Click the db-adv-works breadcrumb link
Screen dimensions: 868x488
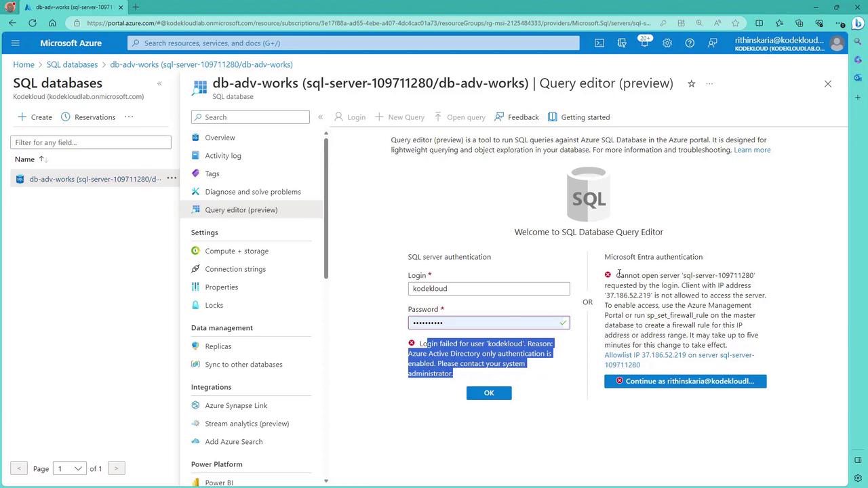coord(201,64)
